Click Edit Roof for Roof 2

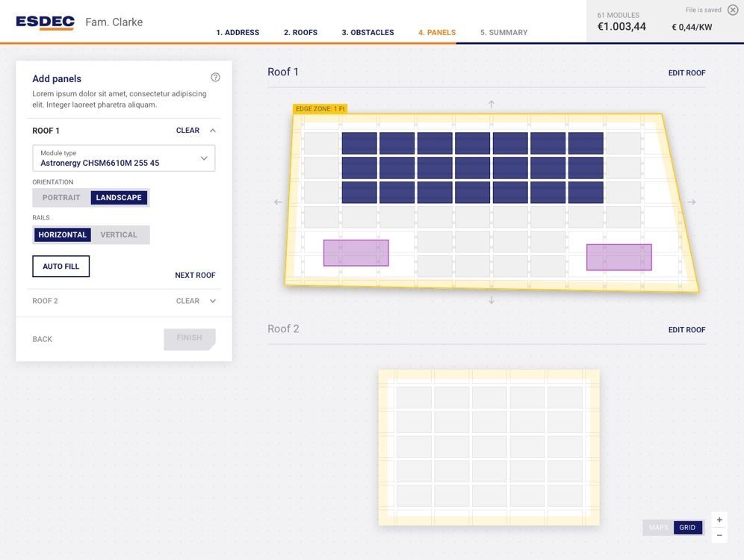click(x=686, y=330)
